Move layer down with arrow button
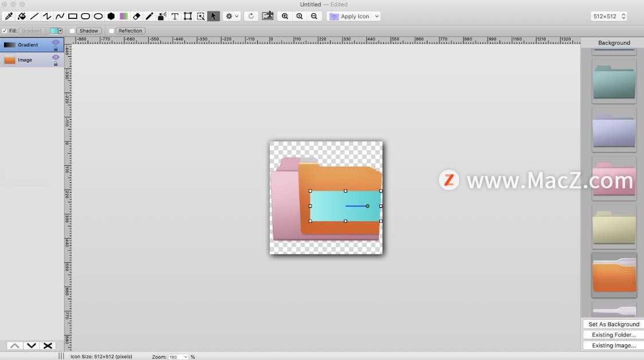 click(31, 346)
